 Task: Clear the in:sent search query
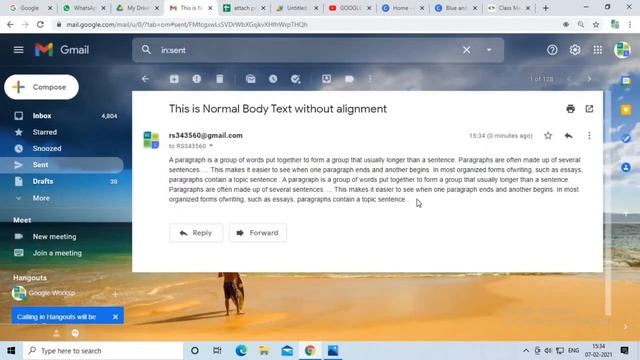pos(466,50)
